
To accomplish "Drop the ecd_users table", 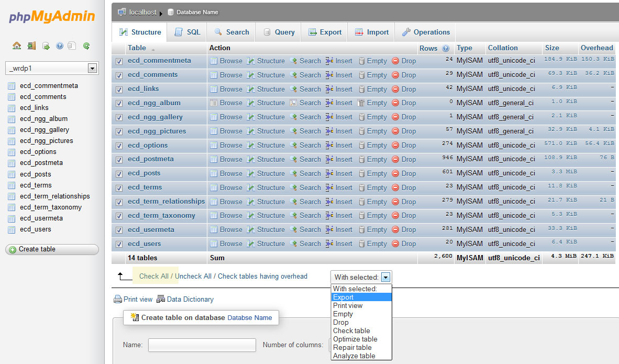I will pos(404,244).
